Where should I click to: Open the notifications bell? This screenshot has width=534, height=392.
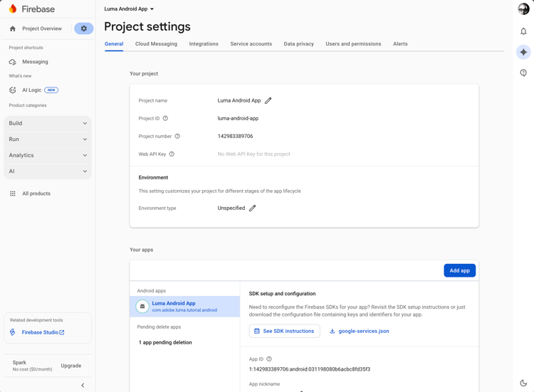523,31
